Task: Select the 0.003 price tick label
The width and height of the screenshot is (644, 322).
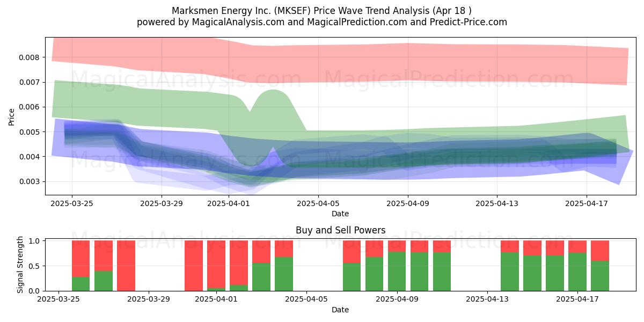Action: 30,181
